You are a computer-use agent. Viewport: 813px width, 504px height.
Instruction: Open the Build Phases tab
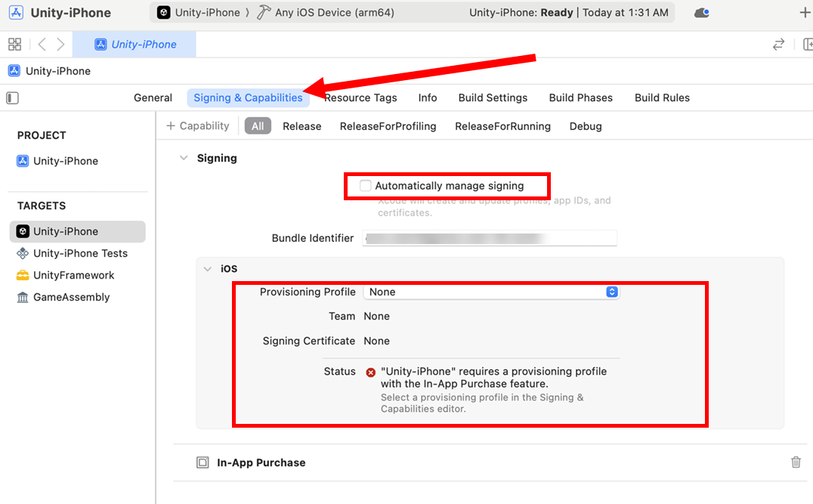coord(581,98)
